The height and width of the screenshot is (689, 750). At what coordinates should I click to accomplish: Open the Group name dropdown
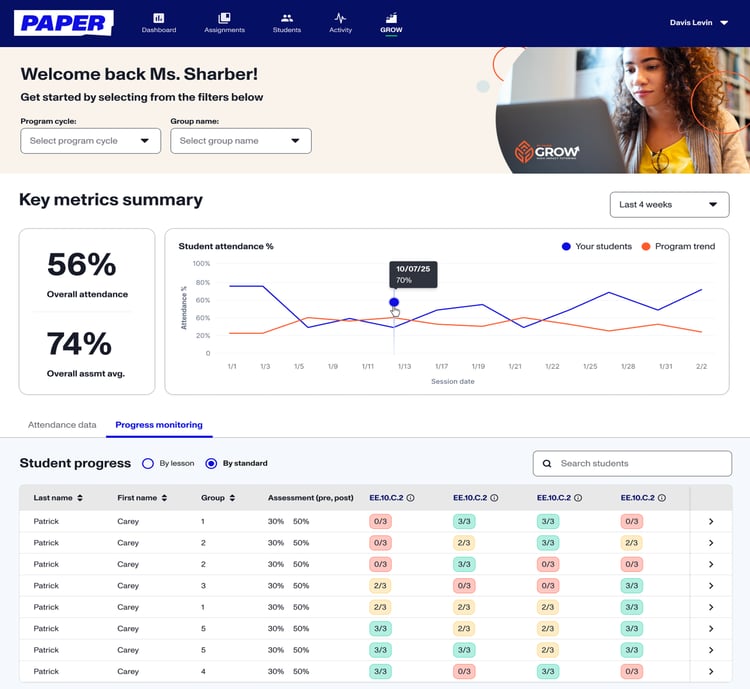(x=240, y=141)
